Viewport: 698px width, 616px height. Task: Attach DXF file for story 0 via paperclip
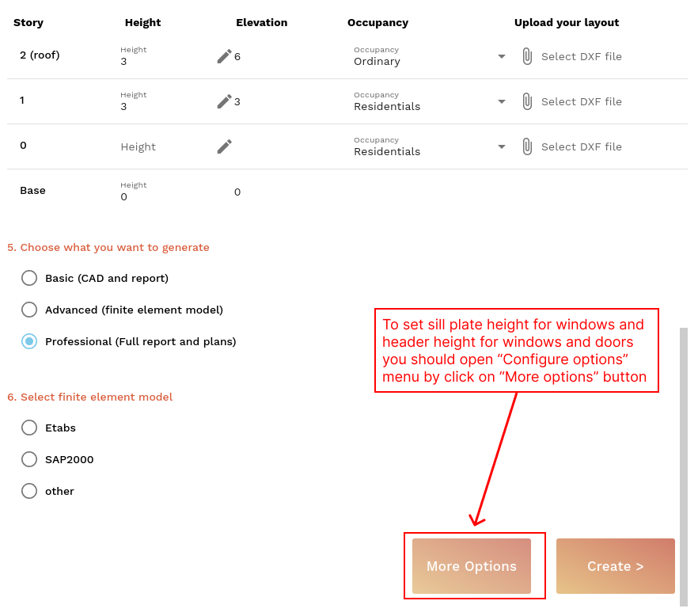click(526, 146)
